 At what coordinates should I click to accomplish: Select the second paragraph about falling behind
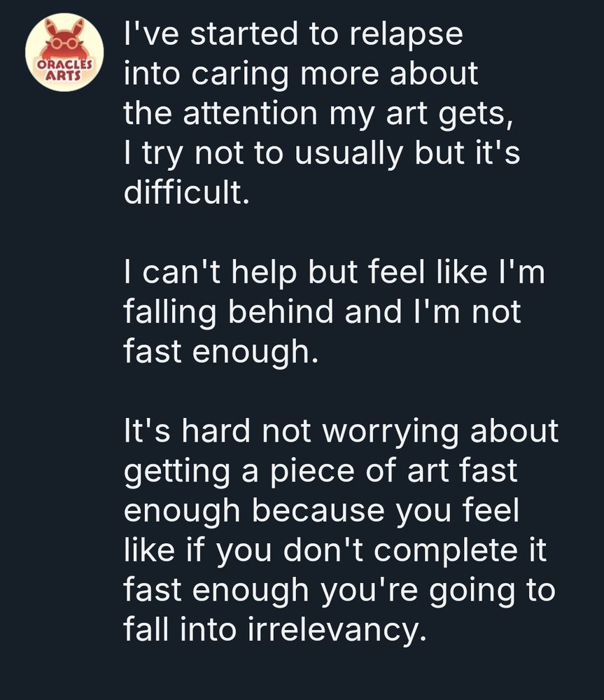tap(335, 312)
